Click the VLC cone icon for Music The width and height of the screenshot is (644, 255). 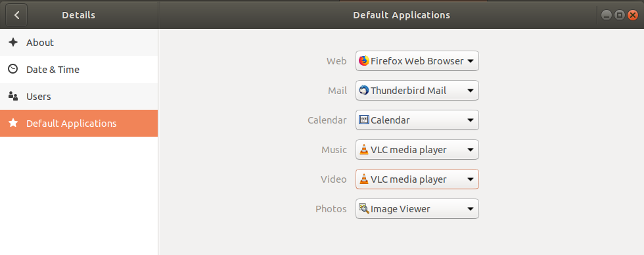coord(364,149)
